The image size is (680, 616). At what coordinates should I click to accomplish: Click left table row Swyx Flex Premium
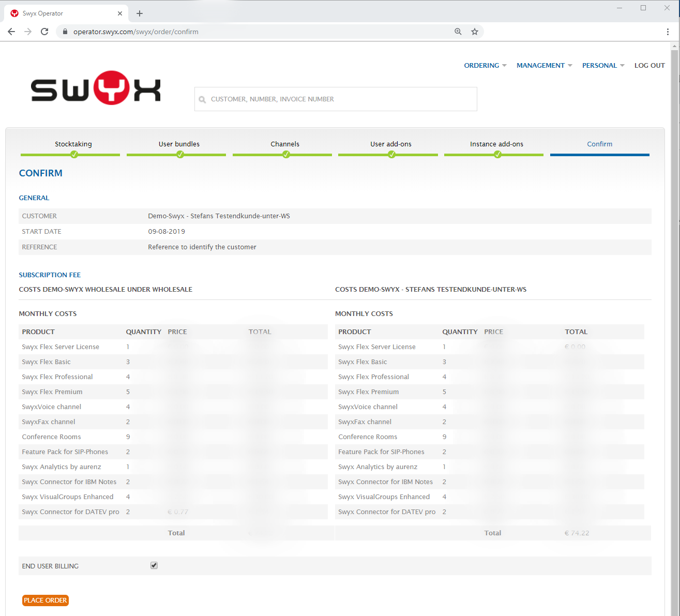click(x=173, y=392)
